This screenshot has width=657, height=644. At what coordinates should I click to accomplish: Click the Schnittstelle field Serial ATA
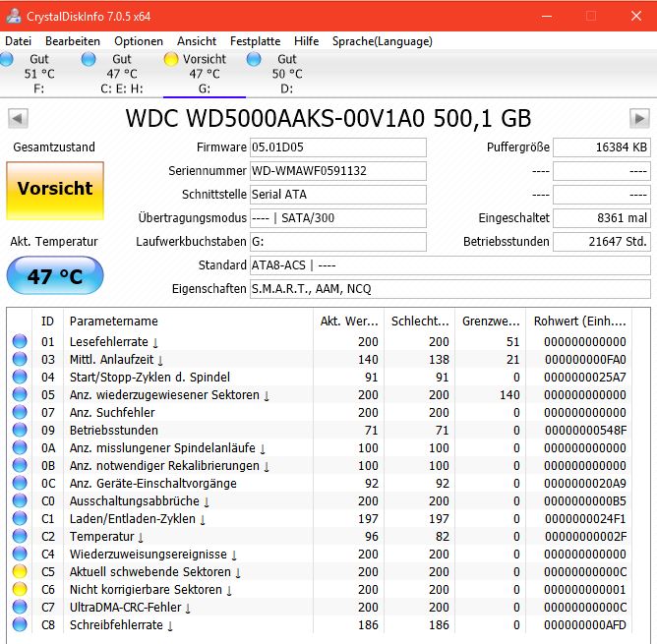point(338,195)
